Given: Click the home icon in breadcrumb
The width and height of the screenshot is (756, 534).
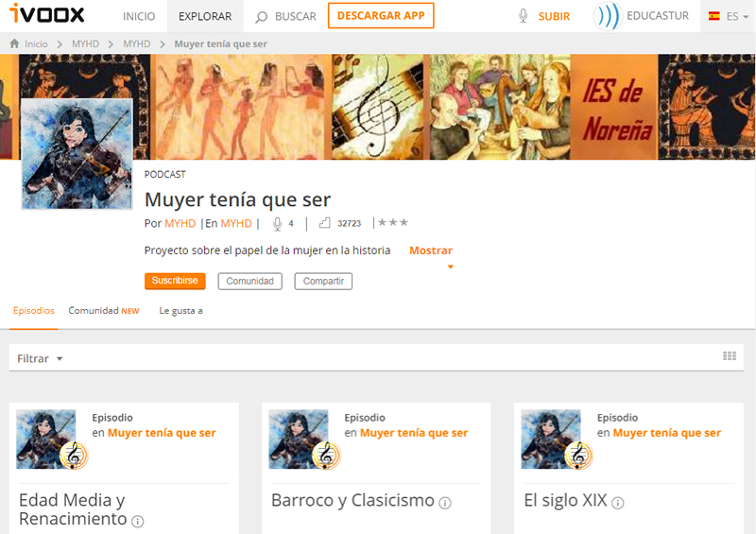Looking at the screenshot, I should 14,43.
